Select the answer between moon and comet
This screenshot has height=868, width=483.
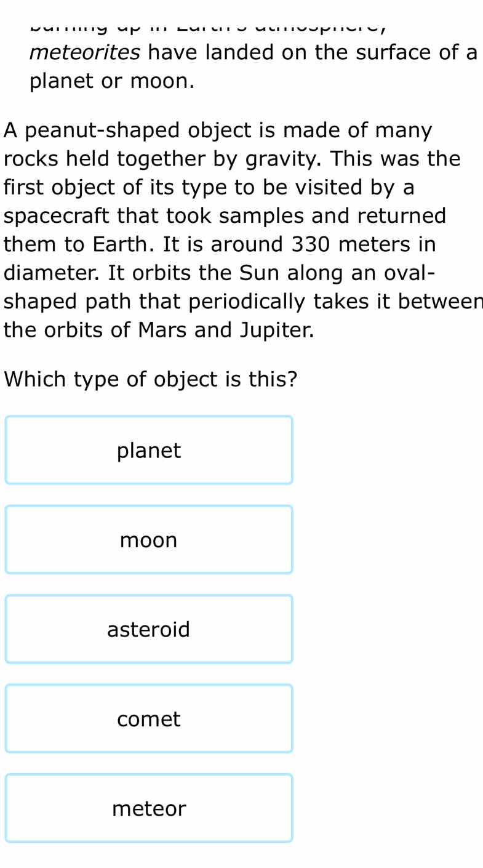click(x=148, y=629)
